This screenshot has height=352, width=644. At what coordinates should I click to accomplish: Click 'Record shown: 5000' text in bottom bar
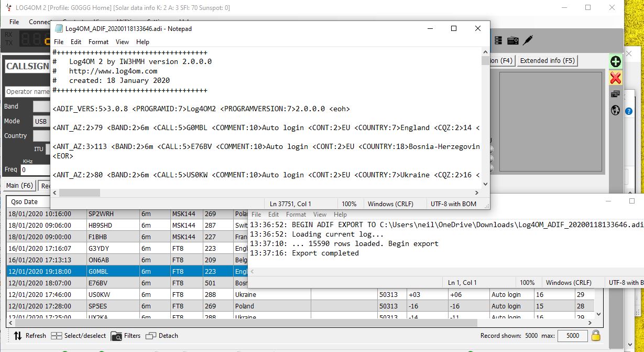[509, 336]
